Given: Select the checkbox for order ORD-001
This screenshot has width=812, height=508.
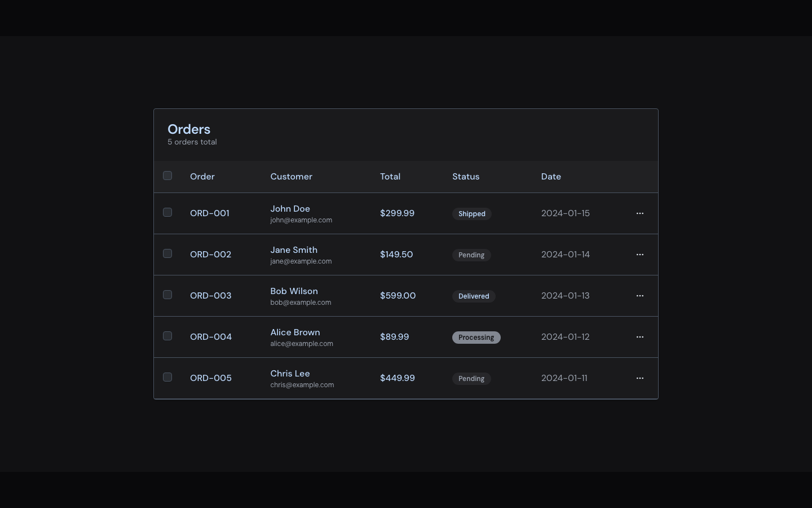Looking at the screenshot, I should pos(167,212).
